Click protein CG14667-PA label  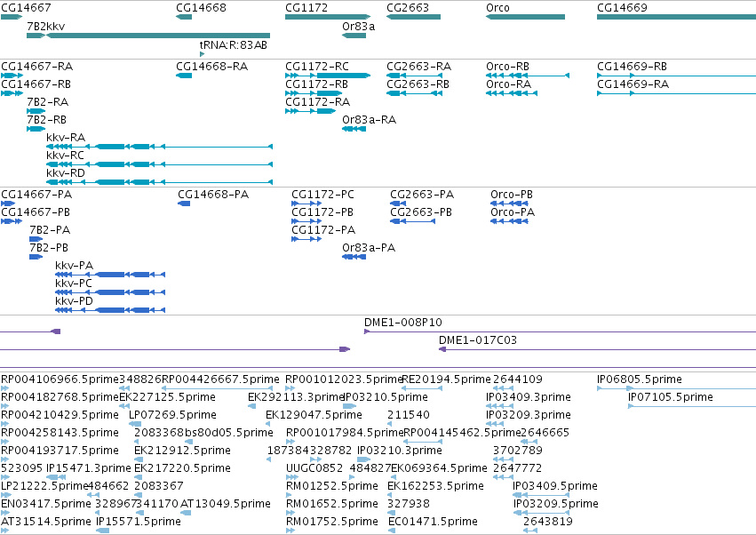[36, 195]
